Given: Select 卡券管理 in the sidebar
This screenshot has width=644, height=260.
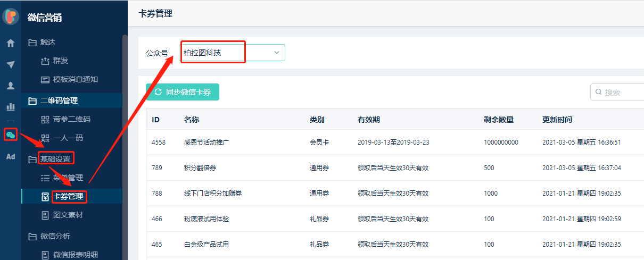Looking at the screenshot, I should [x=68, y=197].
